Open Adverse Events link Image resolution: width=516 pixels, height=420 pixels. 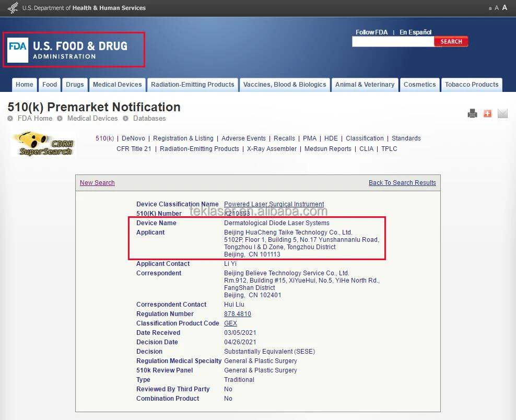pyautogui.click(x=243, y=138)
